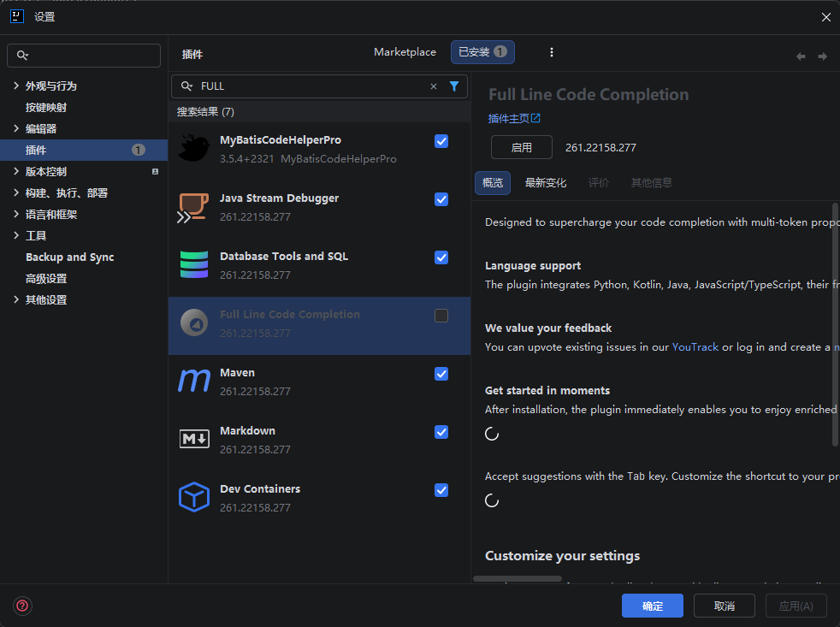
Task: Open the YouTrack link
Action: point(695,347)
